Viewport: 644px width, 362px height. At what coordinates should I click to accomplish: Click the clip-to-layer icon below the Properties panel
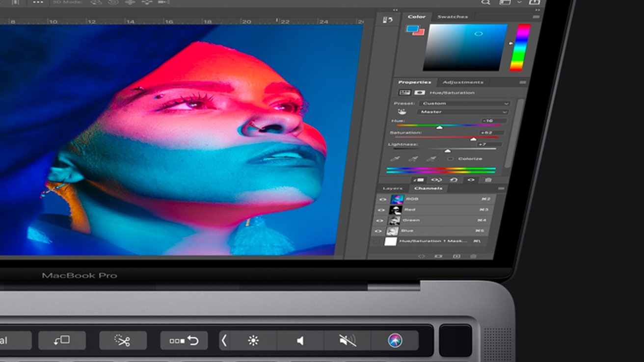pyautogui.click(x=420, y=180)
